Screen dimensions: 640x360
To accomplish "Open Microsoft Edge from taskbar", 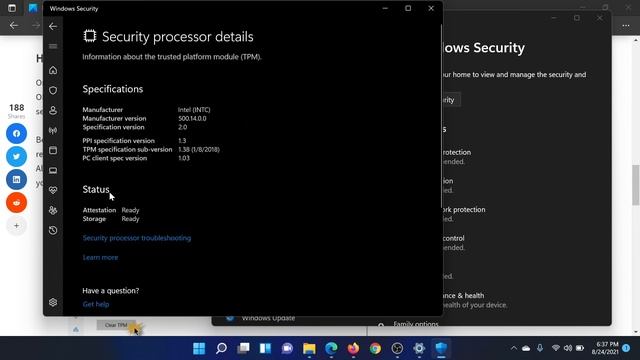I will (331, 348).
